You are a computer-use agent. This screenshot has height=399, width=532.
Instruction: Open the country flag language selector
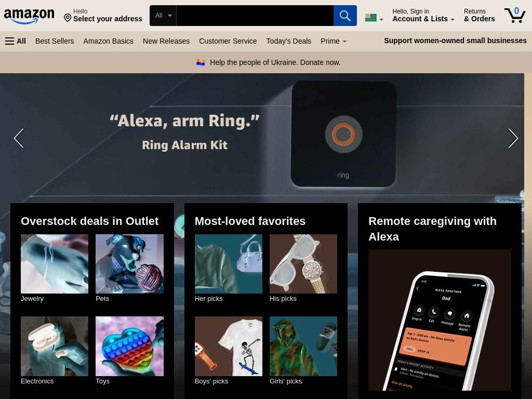coord(374,18)
